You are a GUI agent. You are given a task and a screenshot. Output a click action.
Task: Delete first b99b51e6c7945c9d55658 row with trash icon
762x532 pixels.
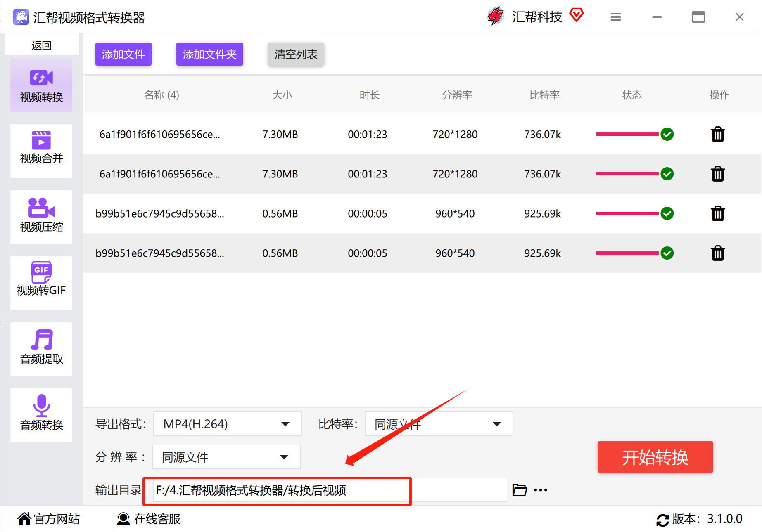[718, 213]
